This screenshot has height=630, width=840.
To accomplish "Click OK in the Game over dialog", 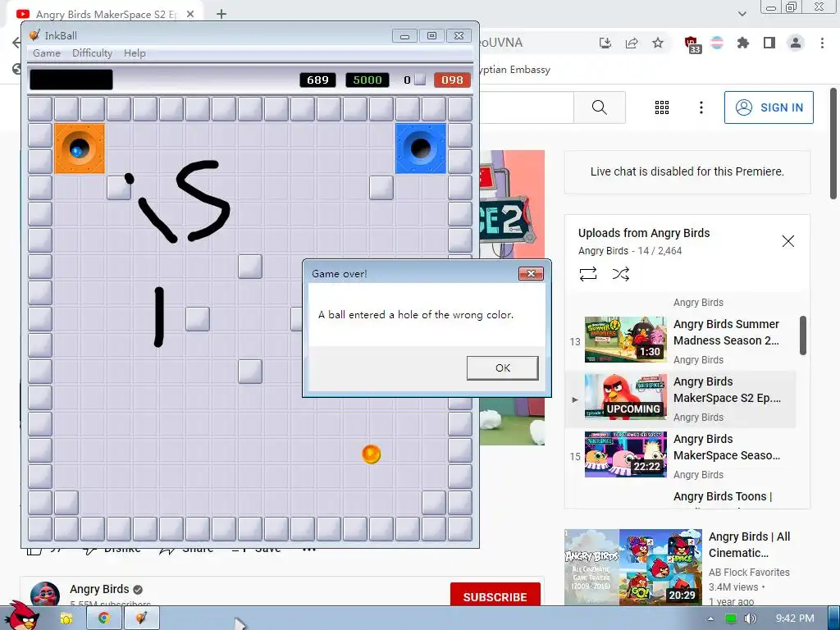I will [503, 368].
